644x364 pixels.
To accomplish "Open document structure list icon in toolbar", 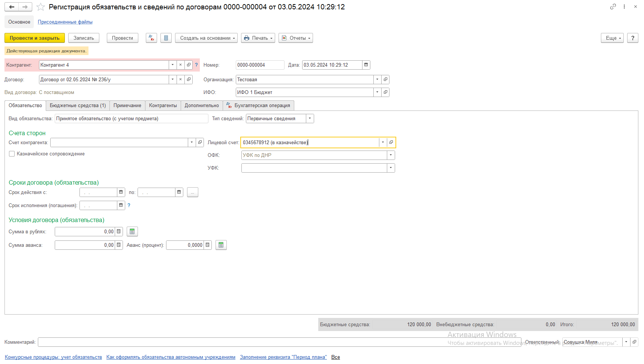I will pyautogui.click(x=166, y=38).
